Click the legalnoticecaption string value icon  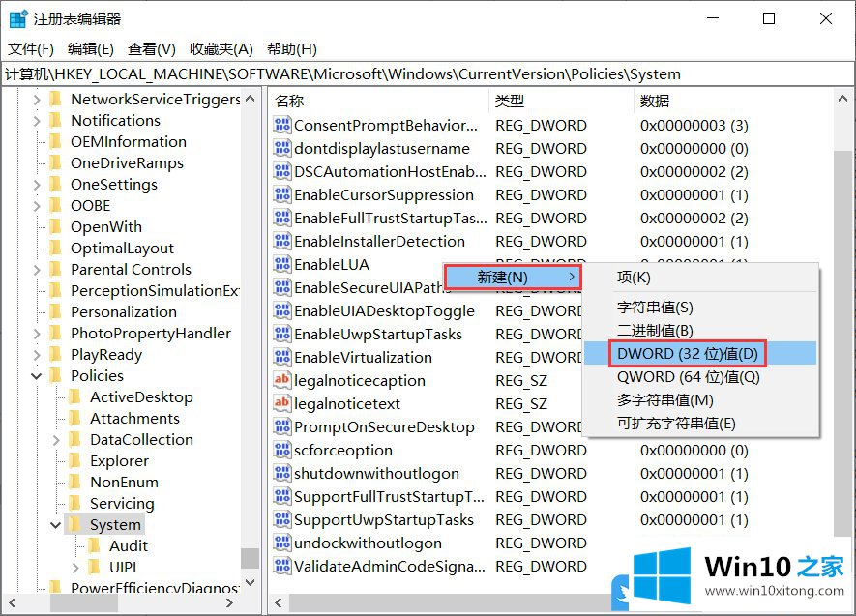281,380
